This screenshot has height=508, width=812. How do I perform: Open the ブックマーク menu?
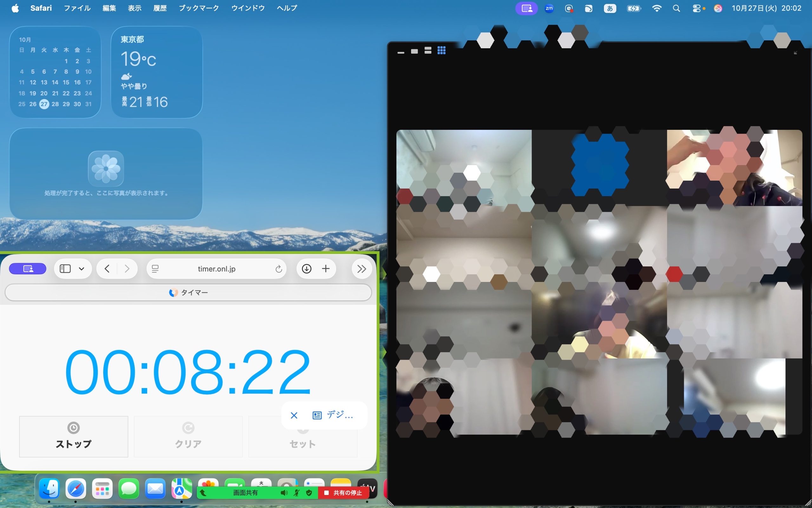[199, 8]
